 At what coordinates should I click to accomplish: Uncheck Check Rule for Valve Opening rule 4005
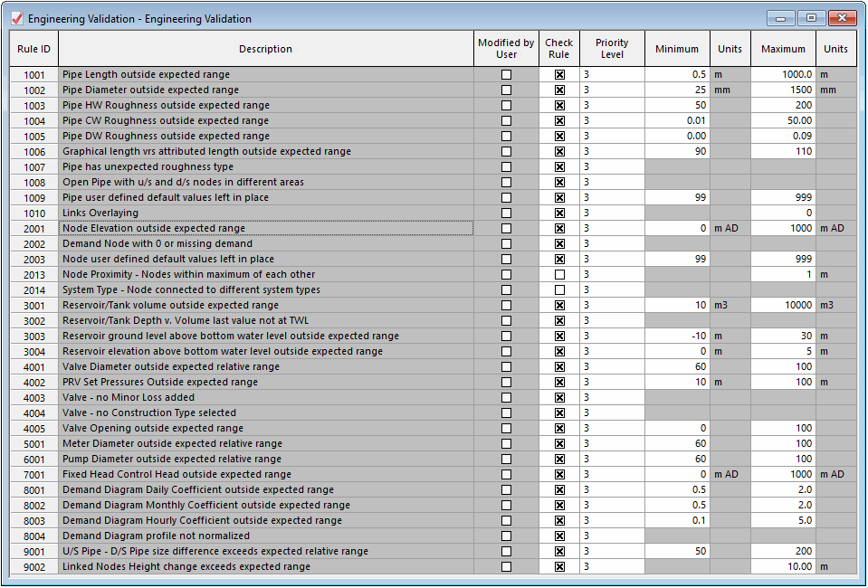coord(559,428)
